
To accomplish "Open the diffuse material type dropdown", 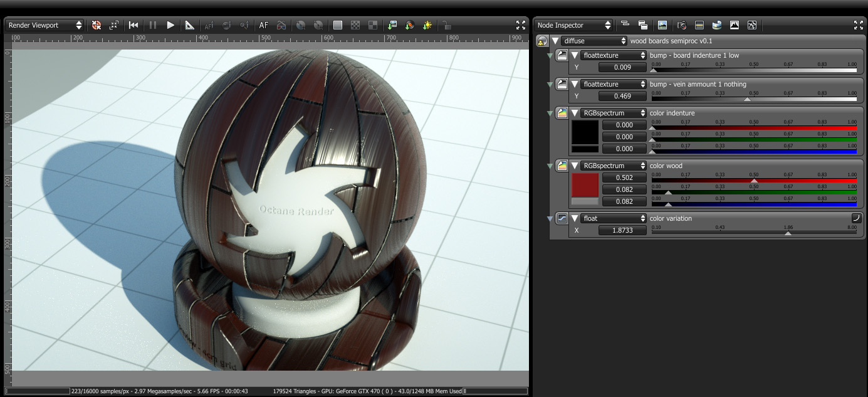I will (x=594, y=41).
